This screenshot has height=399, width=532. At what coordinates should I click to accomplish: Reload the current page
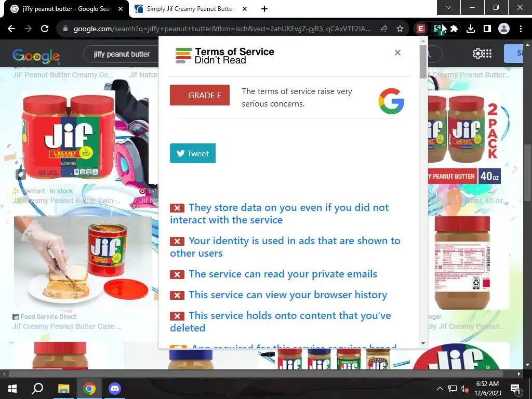(x=45, y=29)
